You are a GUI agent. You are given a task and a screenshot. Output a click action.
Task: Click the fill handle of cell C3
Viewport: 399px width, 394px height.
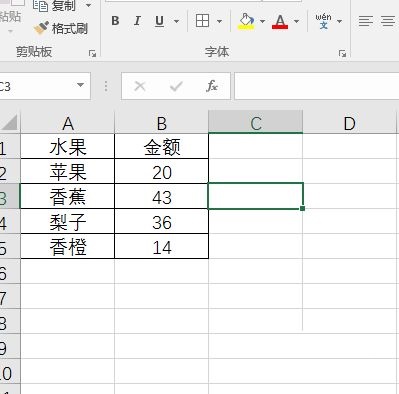pyautogui.click(x=302, y=208)
